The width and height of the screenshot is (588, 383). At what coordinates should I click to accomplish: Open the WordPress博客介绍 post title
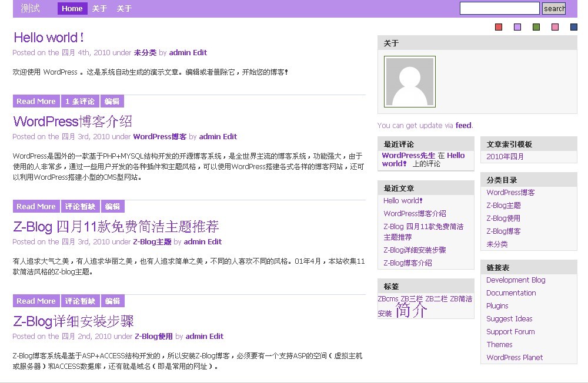73,122
